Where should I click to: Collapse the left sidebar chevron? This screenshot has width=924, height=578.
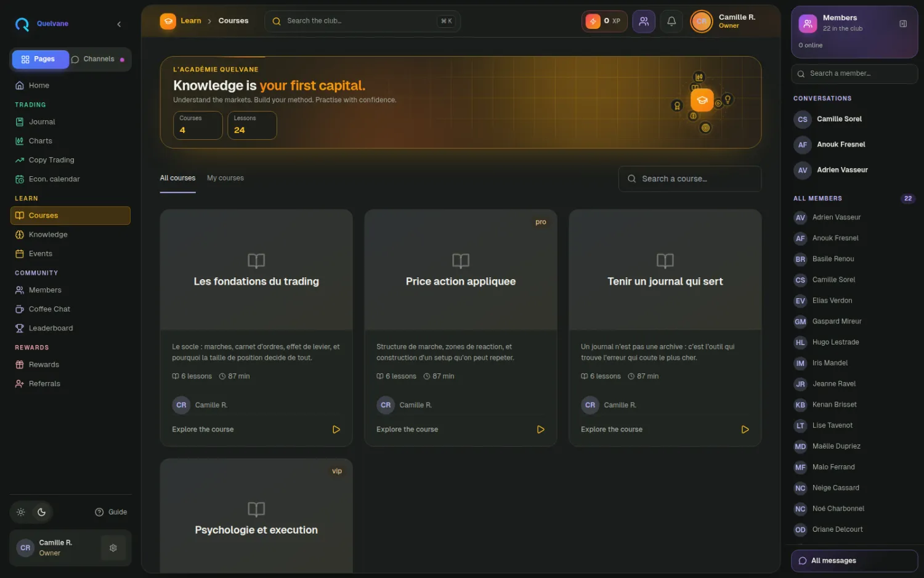tap(119, 24)
